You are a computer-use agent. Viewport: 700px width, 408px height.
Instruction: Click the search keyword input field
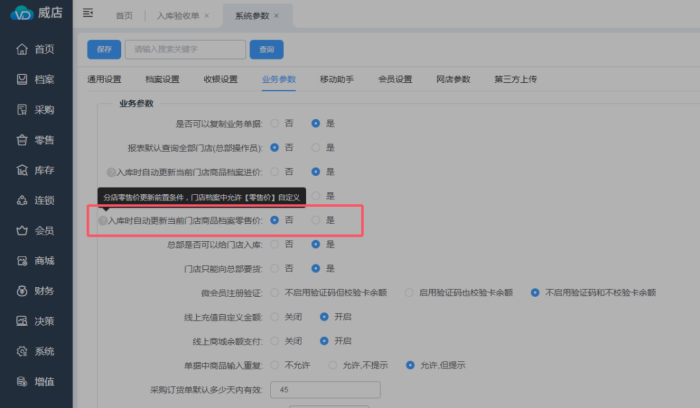(x=185, y=49)
